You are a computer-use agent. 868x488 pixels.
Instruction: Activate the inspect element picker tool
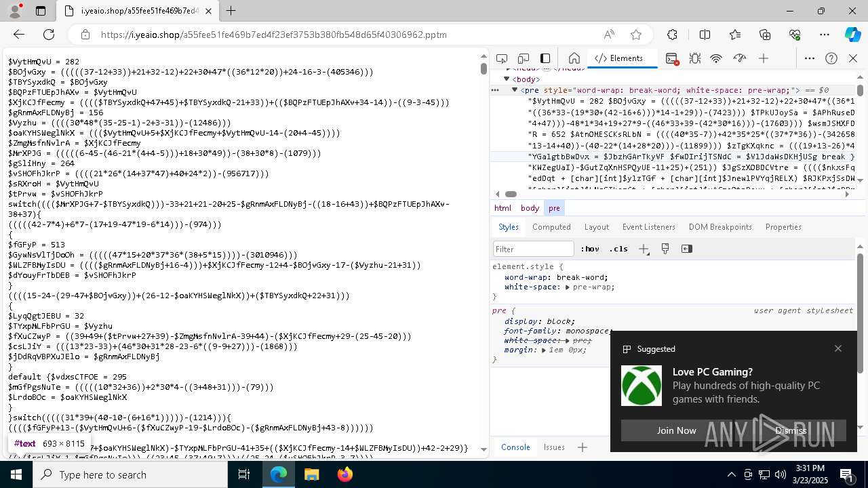(502, 58)
